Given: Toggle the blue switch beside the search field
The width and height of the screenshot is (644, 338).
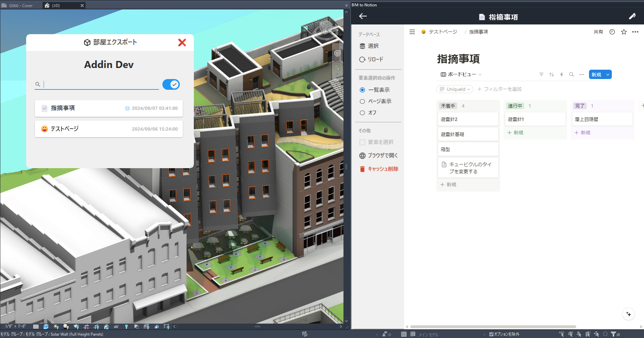Looking at the screenshot, I should (171, 84).
